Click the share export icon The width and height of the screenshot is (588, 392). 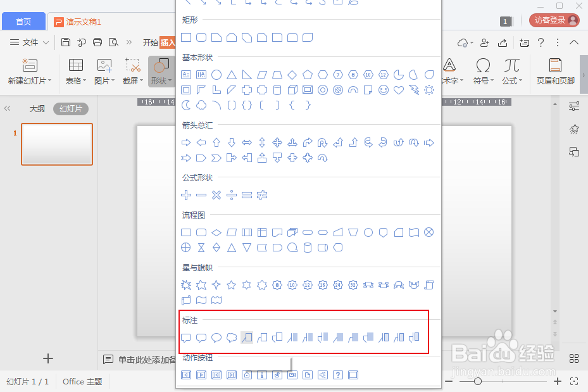point(503,43)
